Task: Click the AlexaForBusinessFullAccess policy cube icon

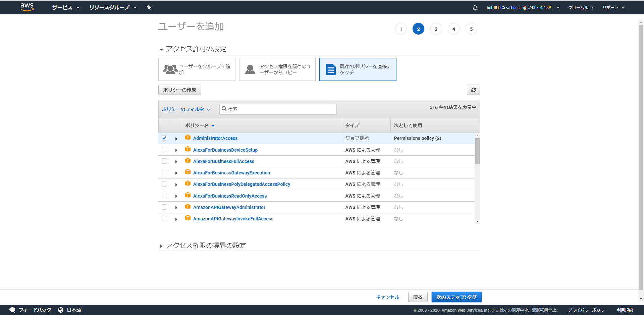Action: [x=188, y=161]
